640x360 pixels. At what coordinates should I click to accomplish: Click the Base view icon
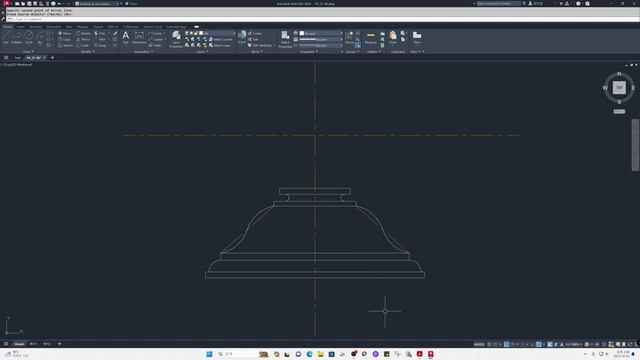(417, 37)
